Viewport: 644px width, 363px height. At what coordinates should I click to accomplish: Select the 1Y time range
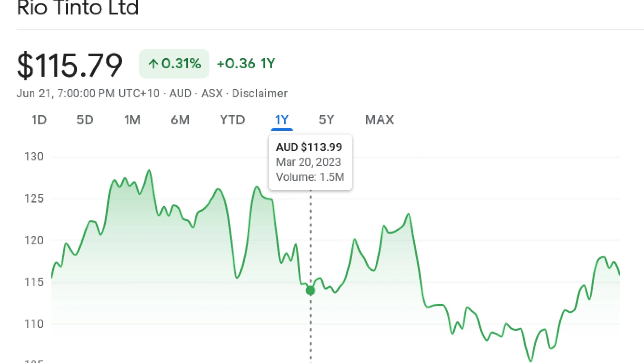pos(282,120)
